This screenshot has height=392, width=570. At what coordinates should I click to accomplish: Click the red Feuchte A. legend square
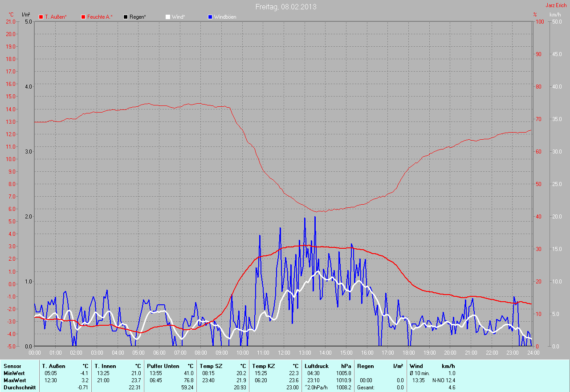pyautogui.click(x=83, y=17)
